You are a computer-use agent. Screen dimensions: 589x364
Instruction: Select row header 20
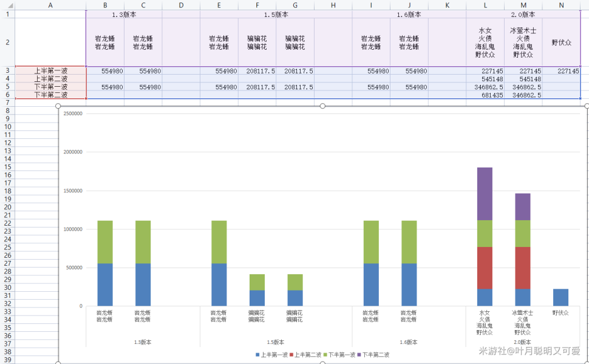7,207
